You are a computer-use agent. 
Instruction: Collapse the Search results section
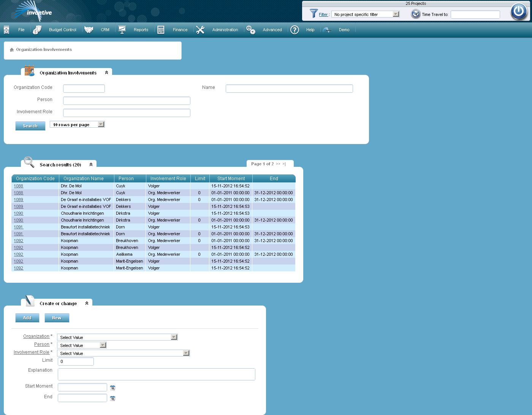coord(91,164)
